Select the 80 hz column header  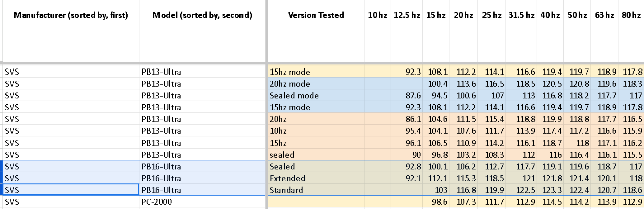[x=632, y=15]
